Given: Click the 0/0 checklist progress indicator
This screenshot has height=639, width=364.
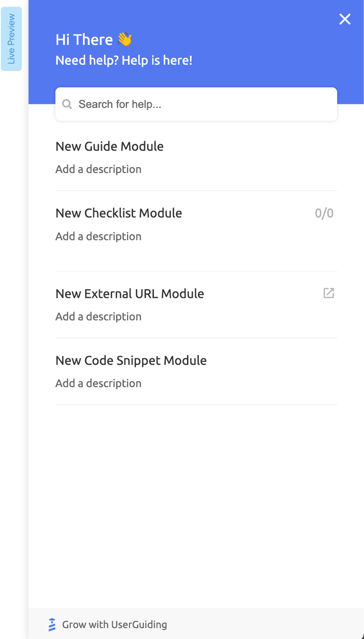Looking at the screenshot, I should (x=324, y=213).
